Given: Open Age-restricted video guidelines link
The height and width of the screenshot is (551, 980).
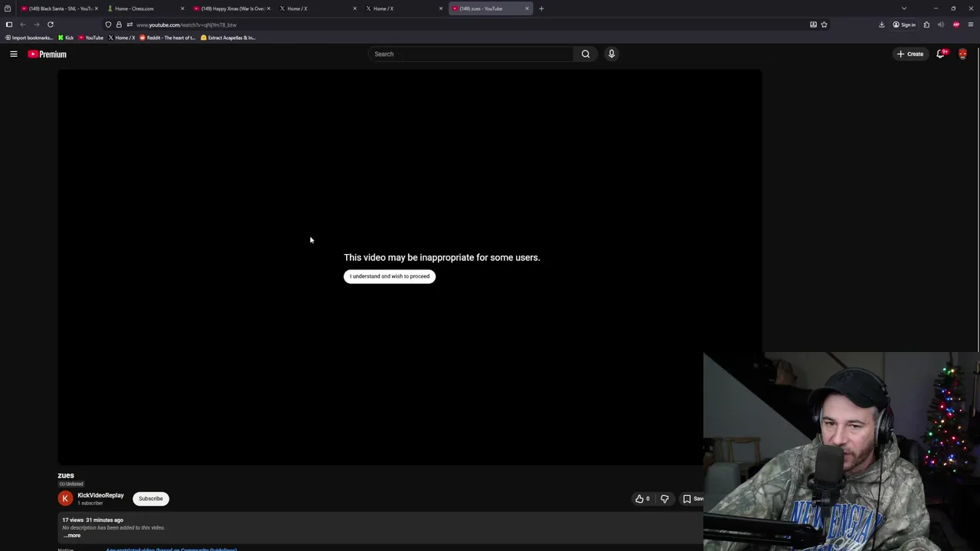Looking at the screenshot, I should 171,549.
